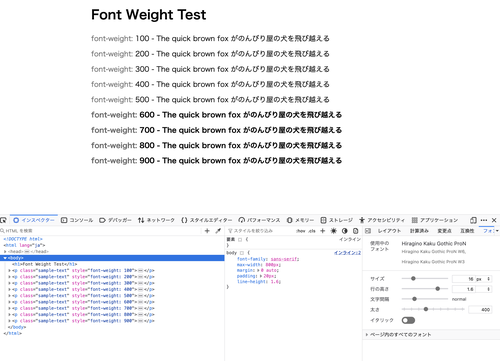This screenshot has width=500, height=361.
Task: Switch to the ネットワーク tab
Action: pyautogui.click(x=156, y=220)
